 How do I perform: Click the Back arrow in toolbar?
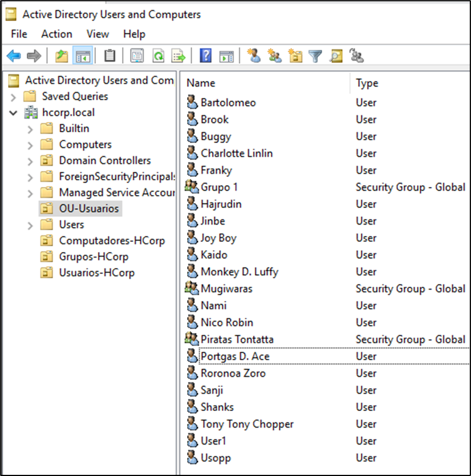[x=14, y=56]
